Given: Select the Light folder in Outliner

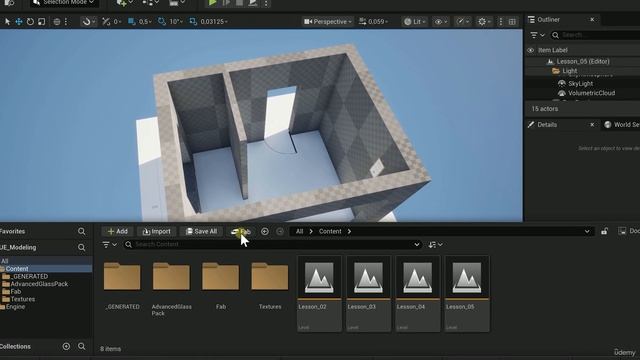Looking at the screenshot, I should [x=569, y=71].
